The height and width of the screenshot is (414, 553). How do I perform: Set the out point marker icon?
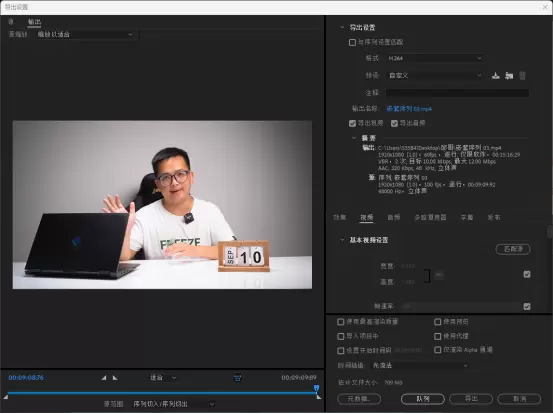pyautogui.click(x=115, y=378)
